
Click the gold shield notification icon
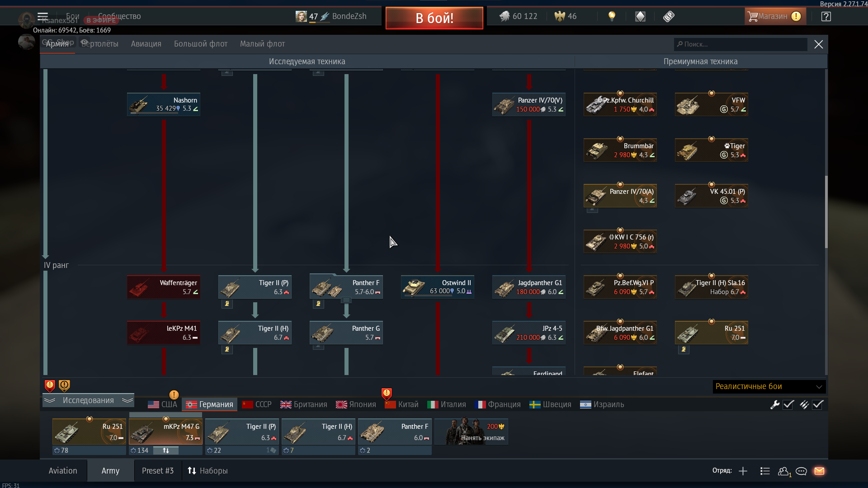64,385
